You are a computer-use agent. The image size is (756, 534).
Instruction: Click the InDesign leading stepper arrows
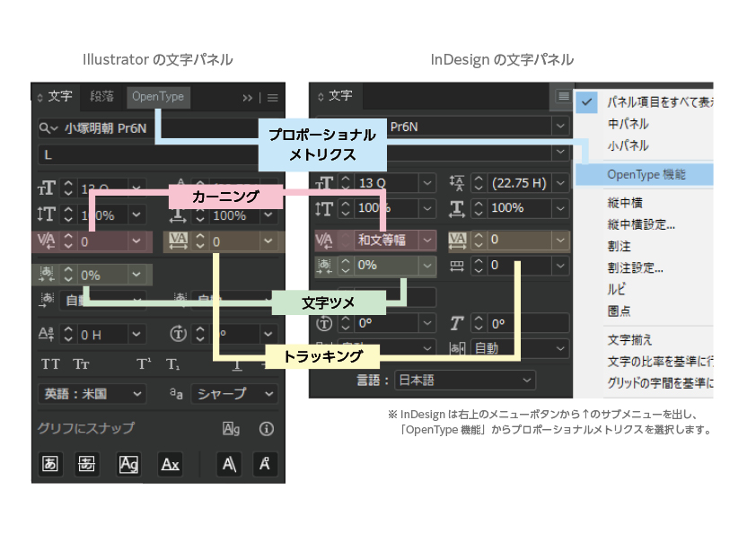(479, 183)
